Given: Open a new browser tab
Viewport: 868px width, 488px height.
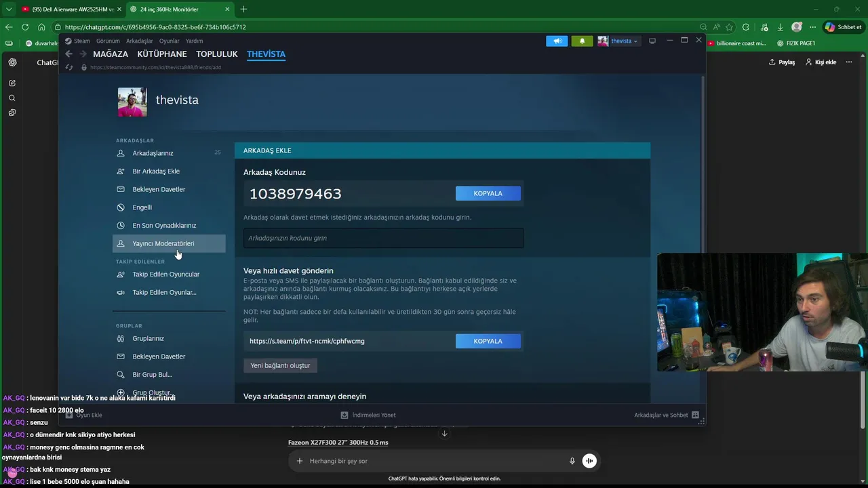Looking at the screenshot, I should pos(243,9).
